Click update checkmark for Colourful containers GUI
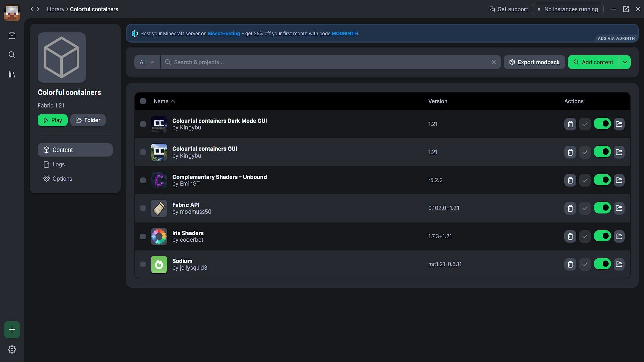The width and height of the screenshot is (644, 362). [x=585, y=152]
